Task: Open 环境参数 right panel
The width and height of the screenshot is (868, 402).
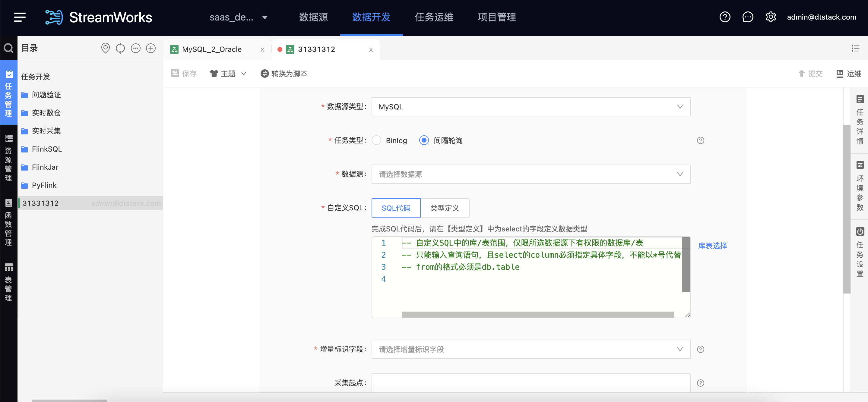Action: click(860, 186)
